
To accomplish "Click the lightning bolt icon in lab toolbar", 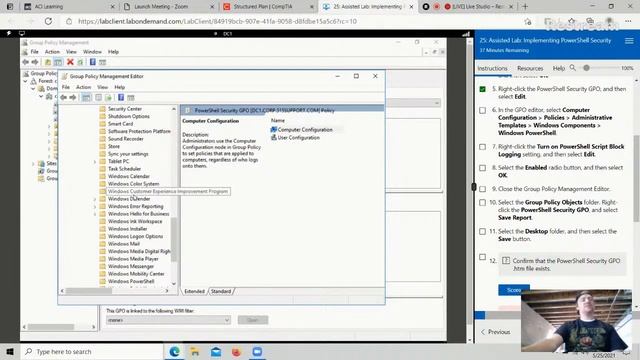I will pos(9,33).
